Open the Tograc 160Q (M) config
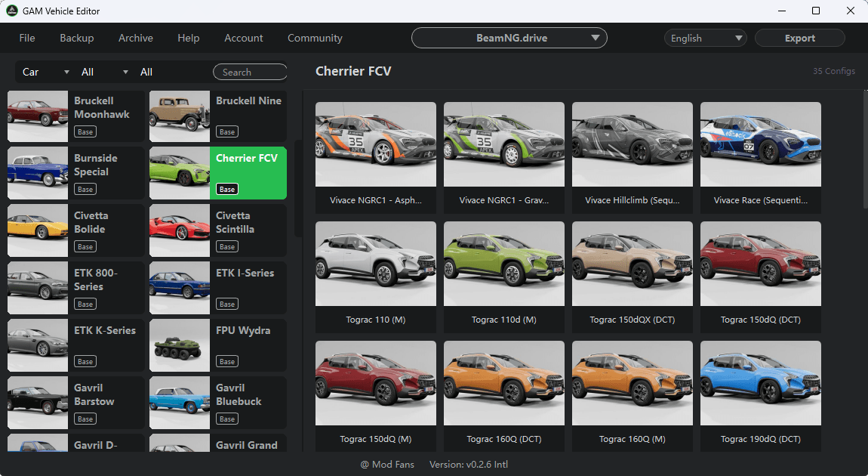This screenshot has width=868, height=476. pos(633,396)
